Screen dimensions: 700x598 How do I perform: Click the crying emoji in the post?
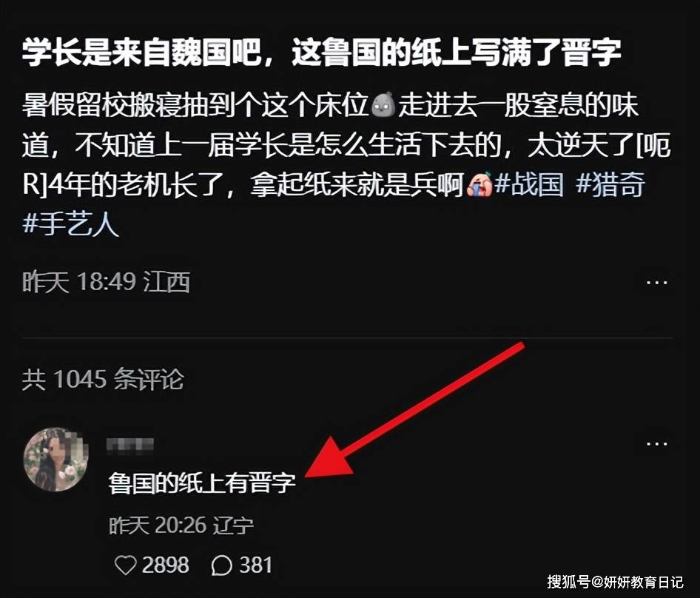pyautogui.click(x=479, y=184)
